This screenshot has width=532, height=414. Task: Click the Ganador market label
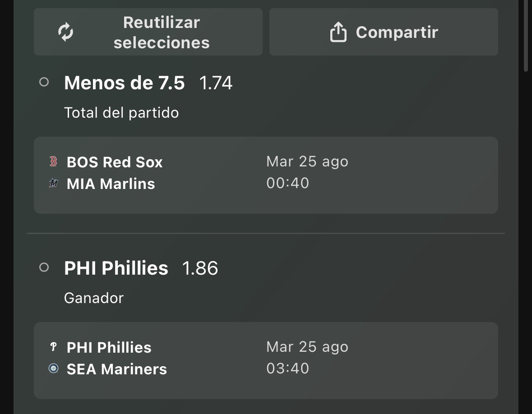coord(94,298)
